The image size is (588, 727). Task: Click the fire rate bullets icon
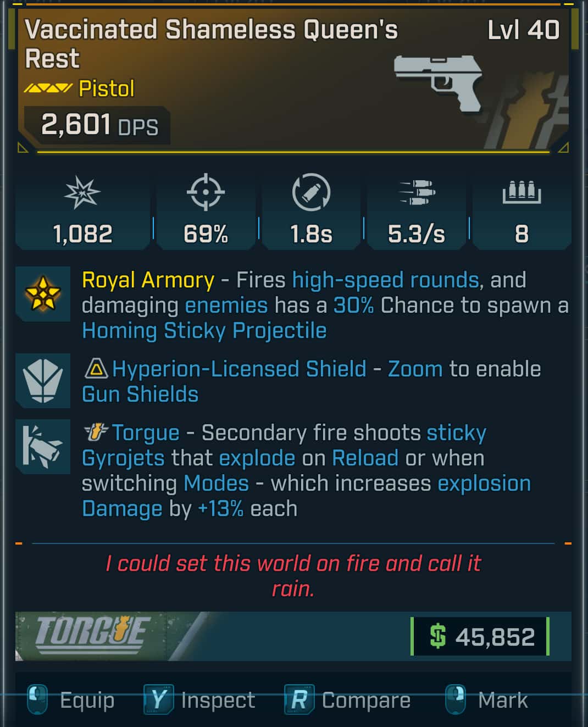coord(417,192)
